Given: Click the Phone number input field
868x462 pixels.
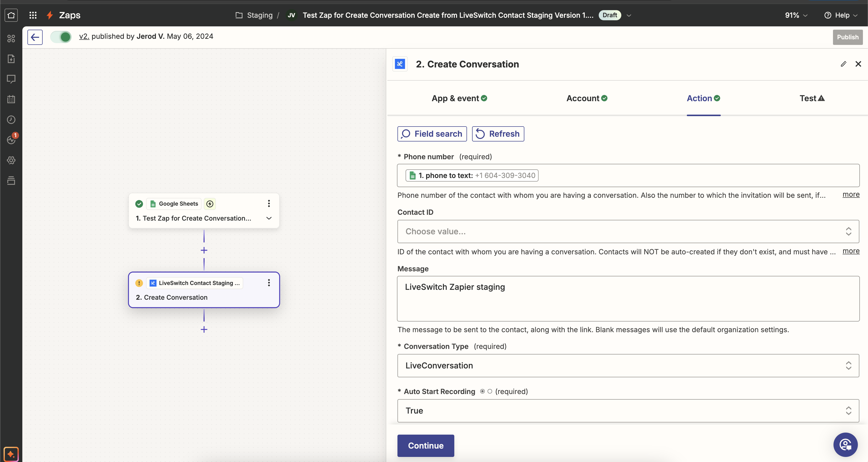Looking at the screenshot, I should click(628, 175).
